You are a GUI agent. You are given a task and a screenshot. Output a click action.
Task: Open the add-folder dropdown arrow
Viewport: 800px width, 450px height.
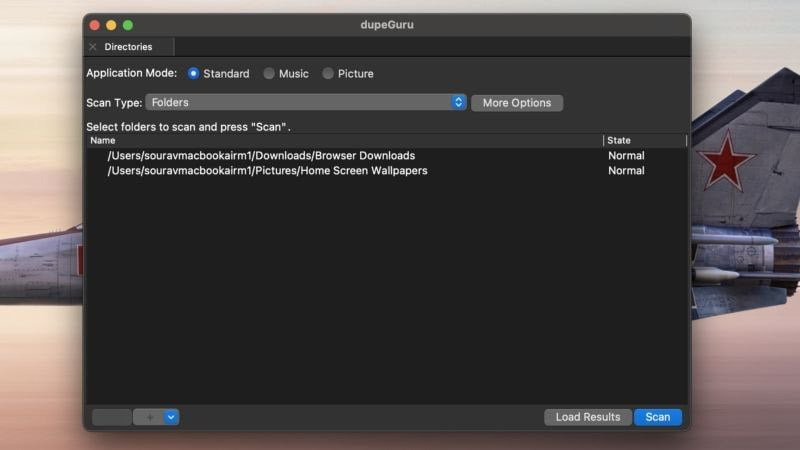[171, 417]
